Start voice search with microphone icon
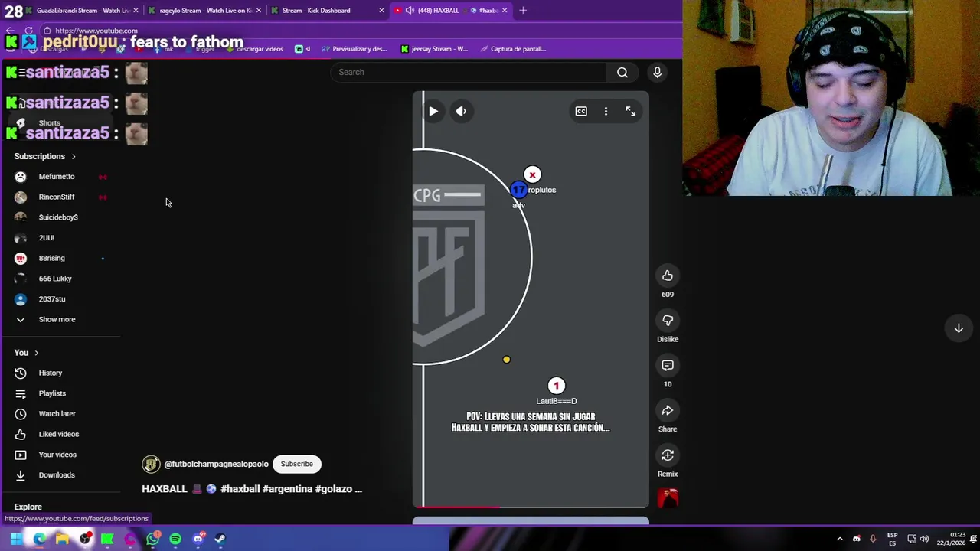This screenshot has height=551, width=980. pos(657,72)
